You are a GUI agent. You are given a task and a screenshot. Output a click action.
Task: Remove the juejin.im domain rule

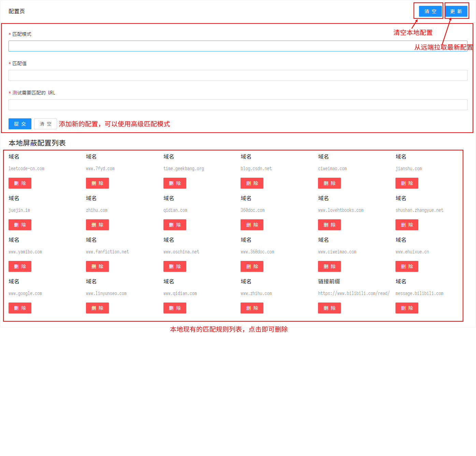pos(20,225)
